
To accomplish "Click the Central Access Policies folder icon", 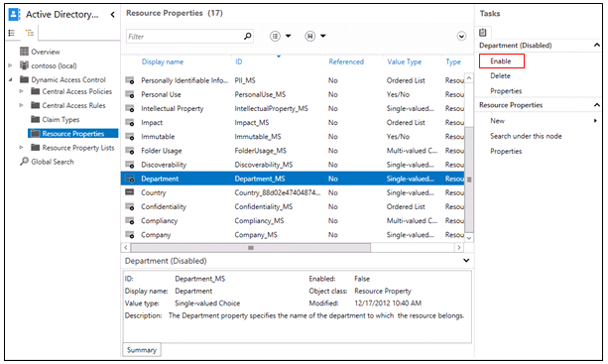I will coord(36,91).
